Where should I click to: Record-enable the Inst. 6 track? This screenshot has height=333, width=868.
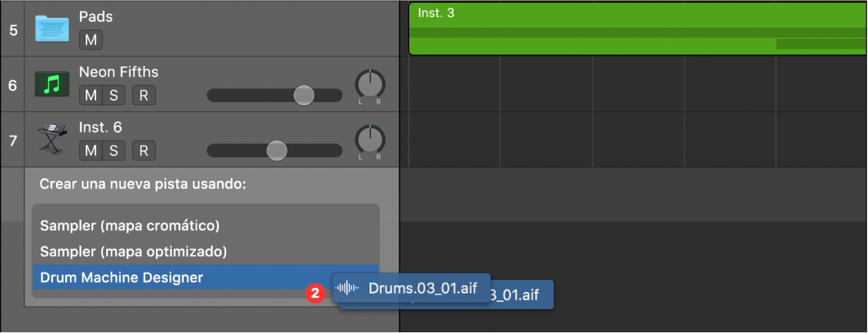pos(144,150)
